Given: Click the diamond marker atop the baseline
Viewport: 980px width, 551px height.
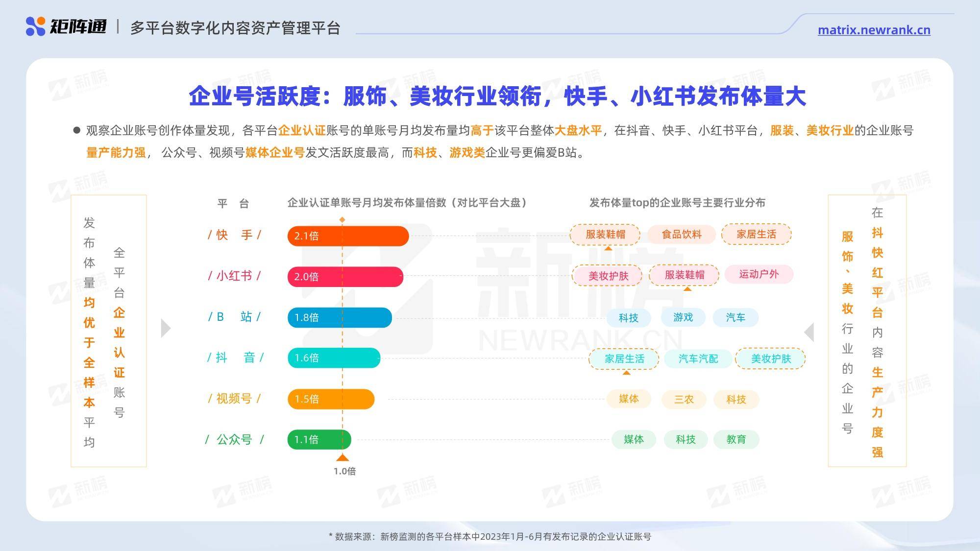Looking at the screenshot, I should (x=343, y=220).
